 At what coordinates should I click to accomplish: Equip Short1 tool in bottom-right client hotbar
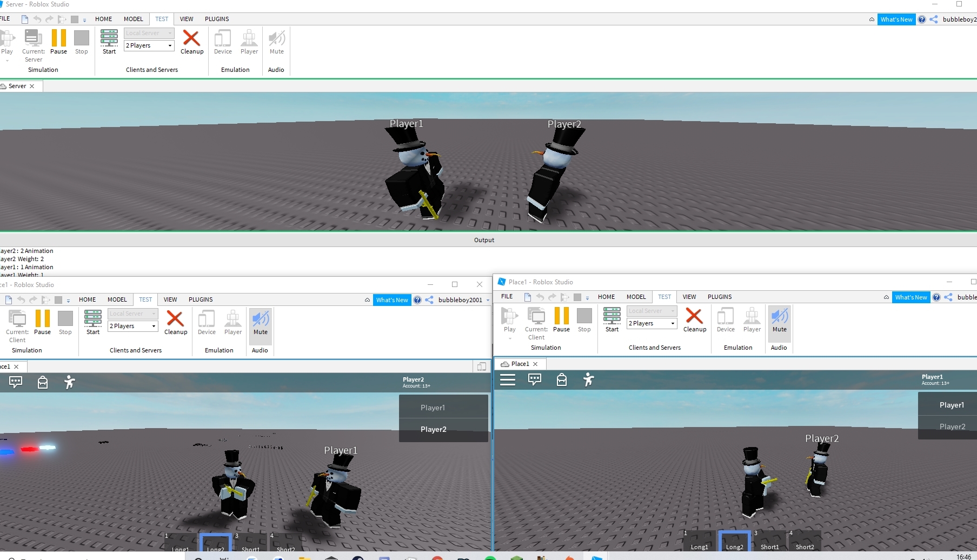click(769, 541)
